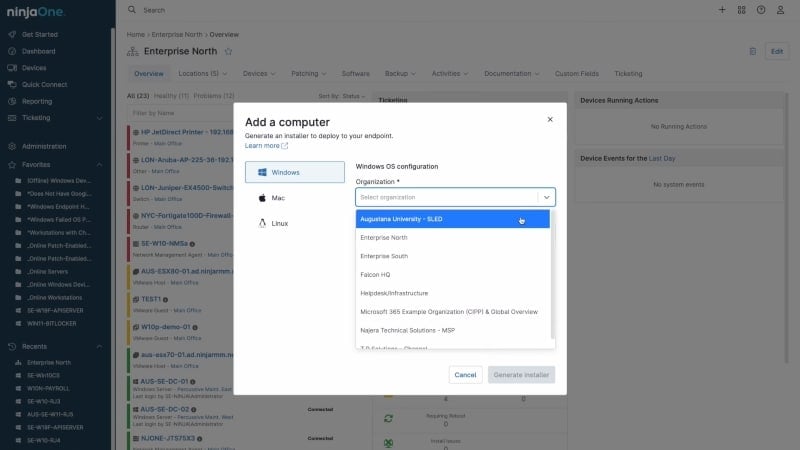Close the Add a computer dialog
800x450 pixels.
(x=549, y=119)
